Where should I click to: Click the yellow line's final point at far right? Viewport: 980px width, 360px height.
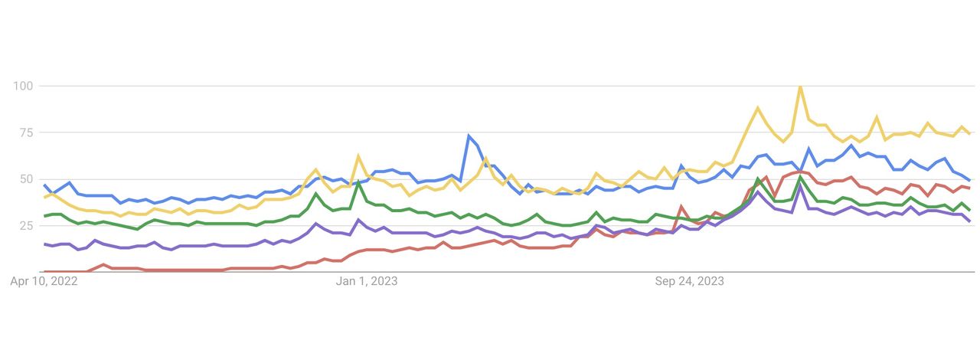pos(970,134)
